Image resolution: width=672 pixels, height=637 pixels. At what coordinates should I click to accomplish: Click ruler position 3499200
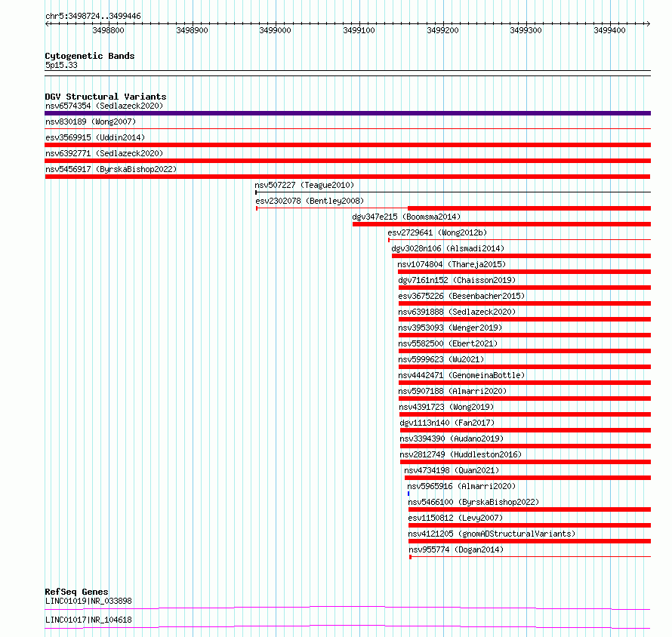click(x=442, y=30)
